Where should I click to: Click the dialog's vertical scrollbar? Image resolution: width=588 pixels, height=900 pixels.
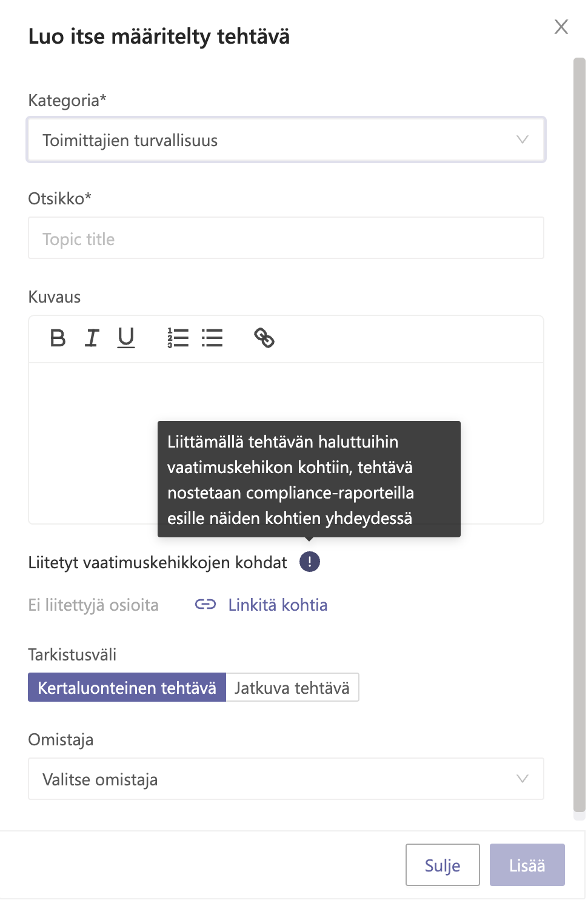pos(580,435)
